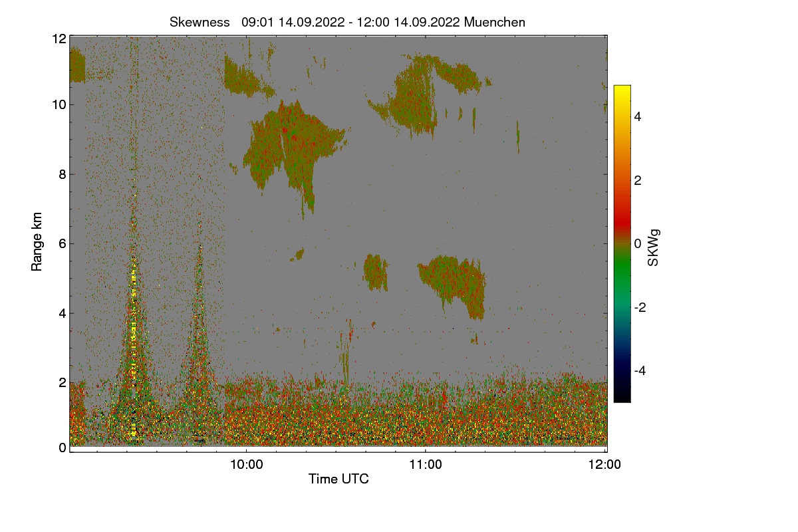The image size is (798, 532).
Task: Click the black bottom of the colorbar
Action: pos(622,394)
